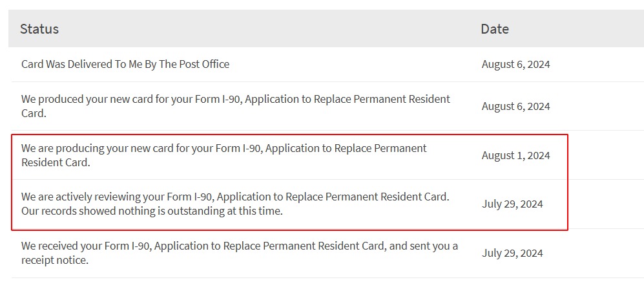Image resolution: width=644 pixels, height=302 pixels.
Task: Click 'Our records showed nothing is outstanding' line
Action: pyautogui.click(x=152, y=211)
